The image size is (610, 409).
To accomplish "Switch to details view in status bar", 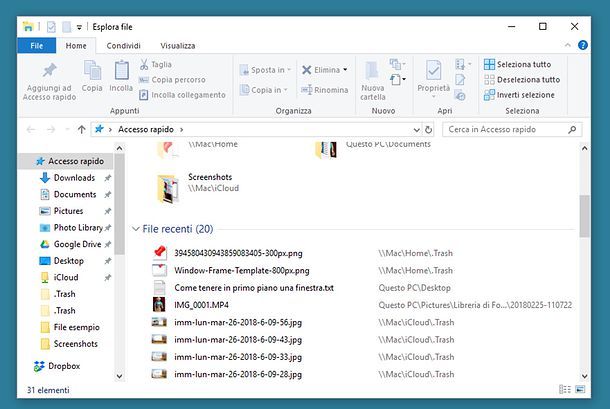I will [564, 389].
